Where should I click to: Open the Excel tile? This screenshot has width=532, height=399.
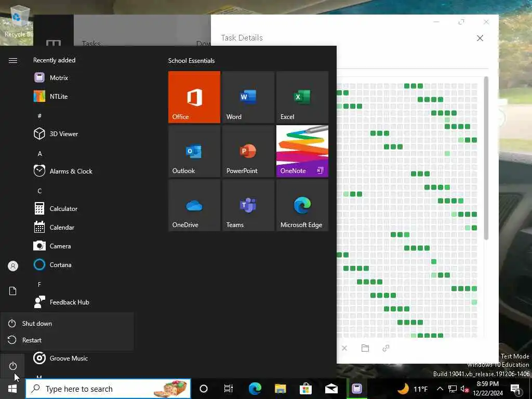point(302,97)
